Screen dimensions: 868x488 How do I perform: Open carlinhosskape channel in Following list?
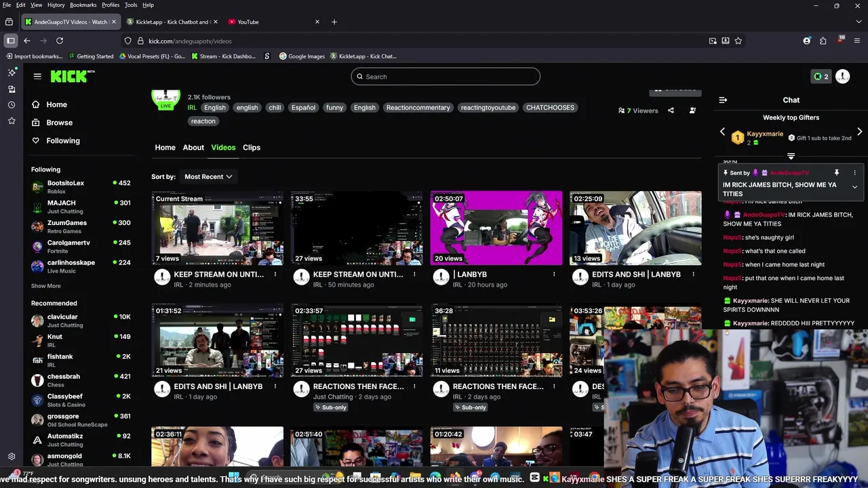pyautogui.click(x=81, y=266)
